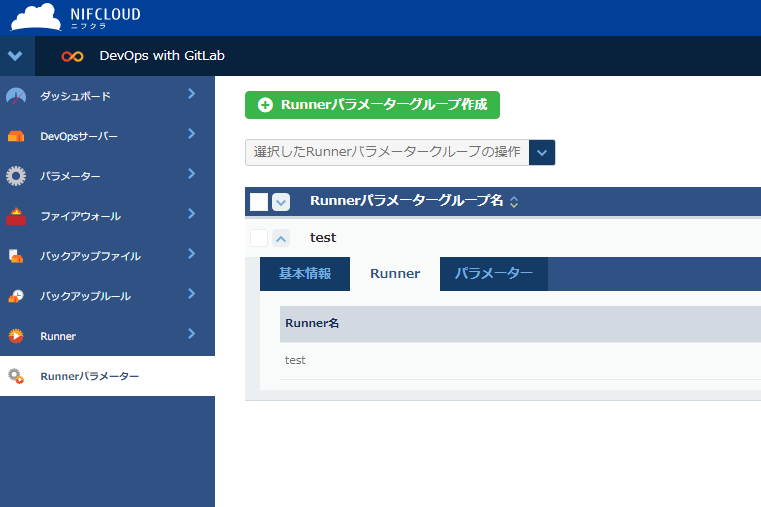Click the パラメーター gear icon
This screenshot has width=761, height=507.
click(x=16, y=176)
